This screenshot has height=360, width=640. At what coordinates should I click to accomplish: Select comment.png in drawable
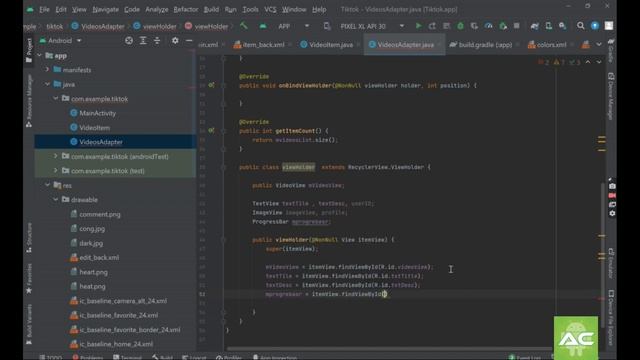[100, 214]
